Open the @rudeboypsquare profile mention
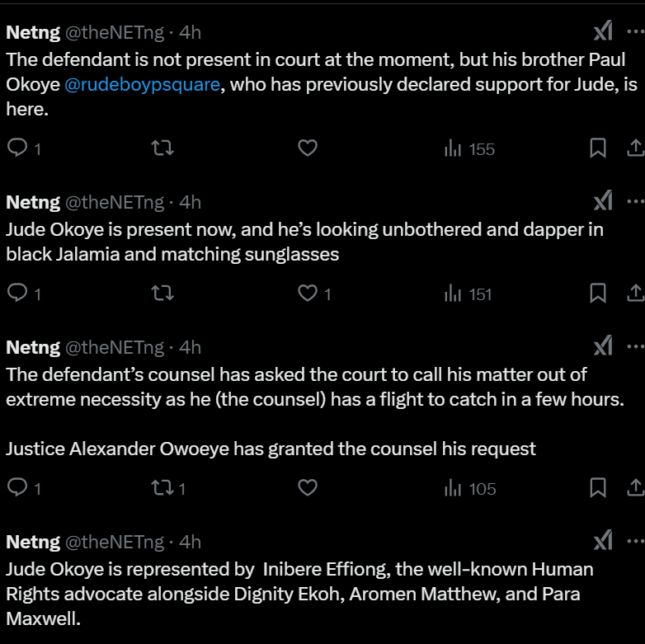 tap(142, 85)
